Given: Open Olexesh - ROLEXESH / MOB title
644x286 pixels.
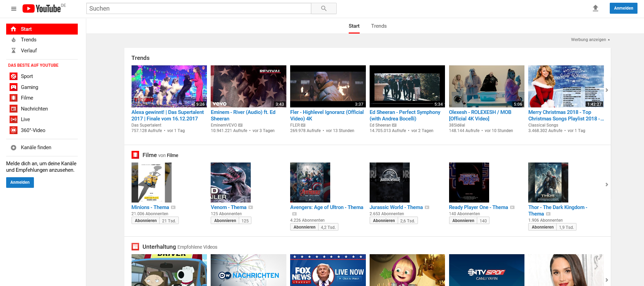Looking at the screenshot, I should coord(480,115).
